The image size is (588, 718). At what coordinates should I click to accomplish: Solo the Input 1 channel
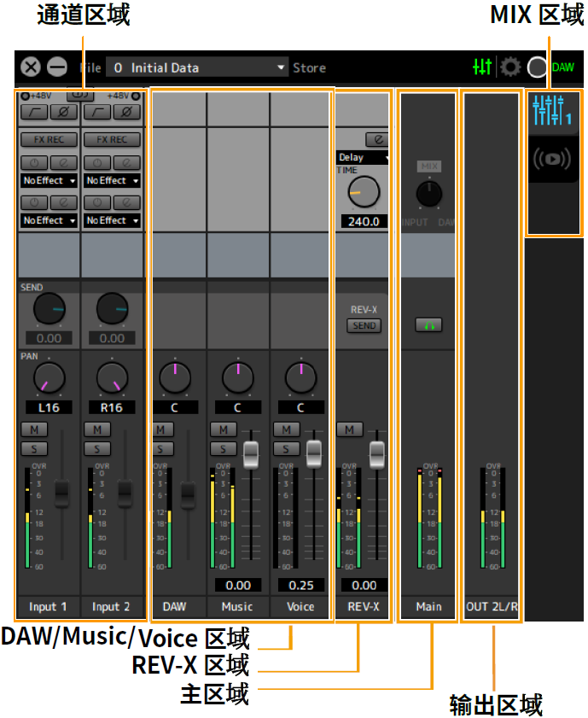pos(35,448)
